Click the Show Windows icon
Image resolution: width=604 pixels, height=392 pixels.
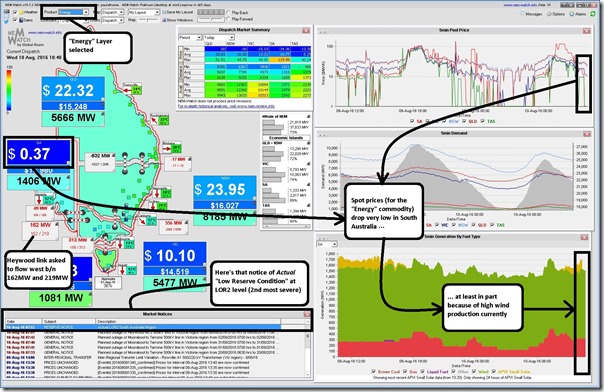click(164, 20)
